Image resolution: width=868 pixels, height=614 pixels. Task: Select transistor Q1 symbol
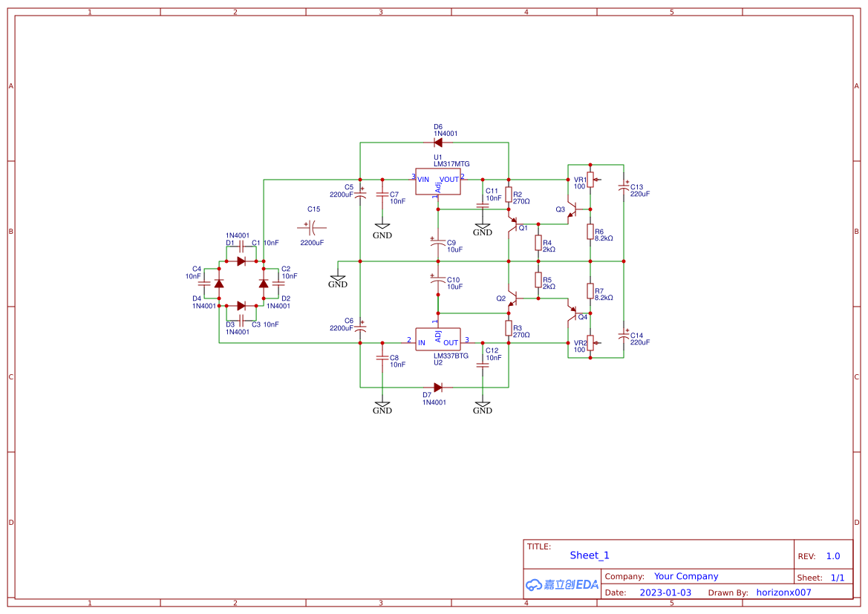click(512, 223)
